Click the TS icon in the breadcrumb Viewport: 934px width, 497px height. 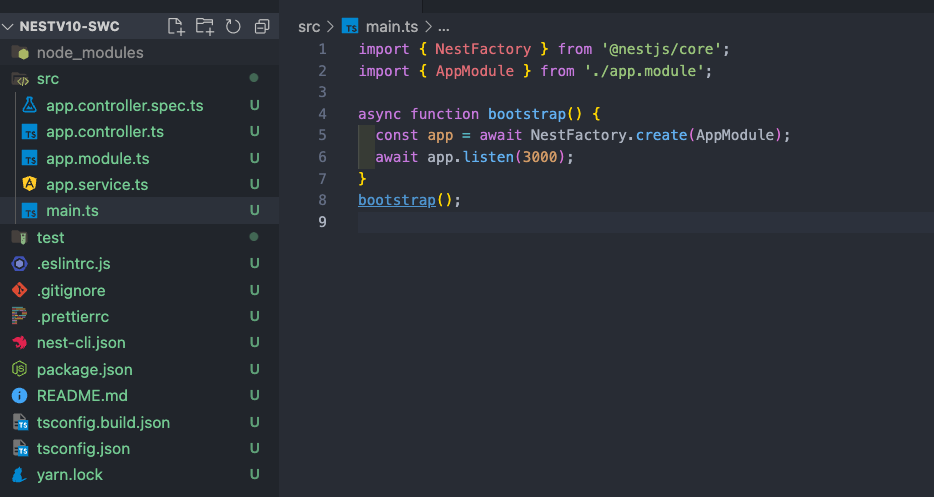pos(350,27)
